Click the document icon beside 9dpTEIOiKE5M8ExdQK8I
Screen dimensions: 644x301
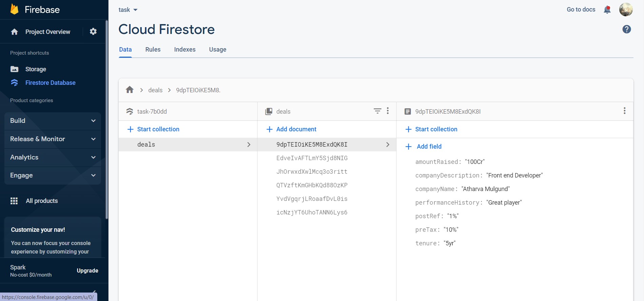408,111
